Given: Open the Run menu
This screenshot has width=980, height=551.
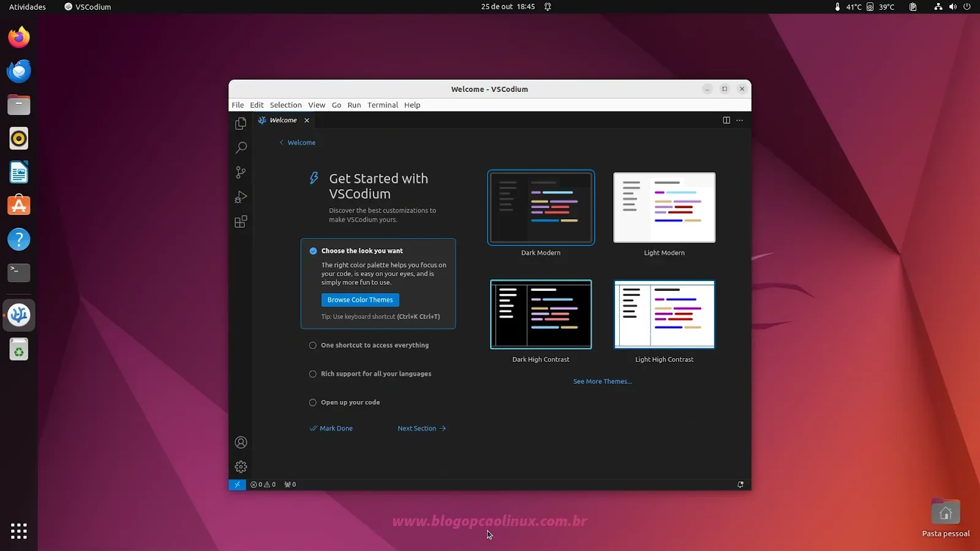Looking at the screenshot, I should [x=354, y=105].
